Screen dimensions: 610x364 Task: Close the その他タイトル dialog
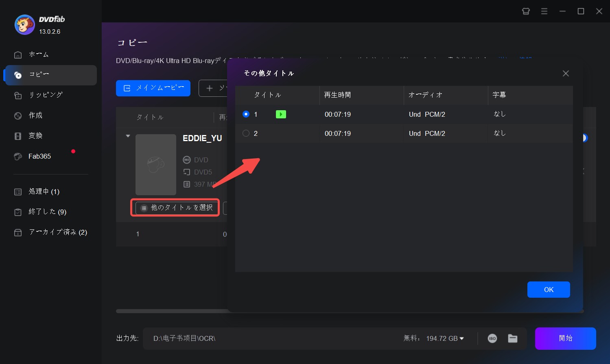(x=566, y=74)
